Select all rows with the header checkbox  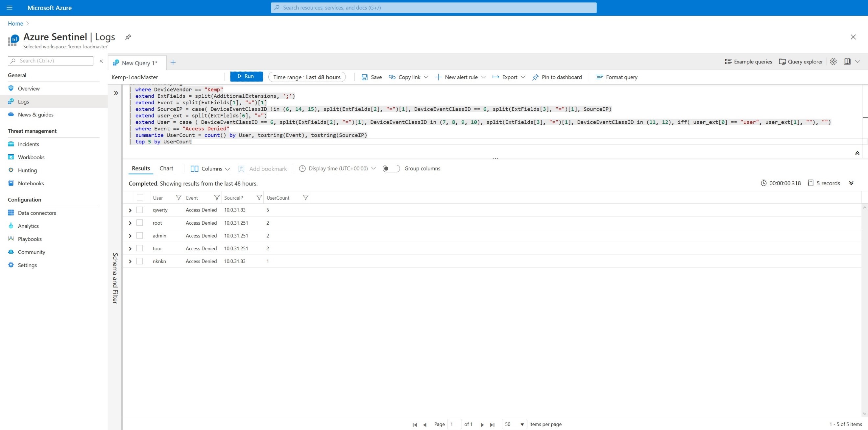click(x=140, y=198)
